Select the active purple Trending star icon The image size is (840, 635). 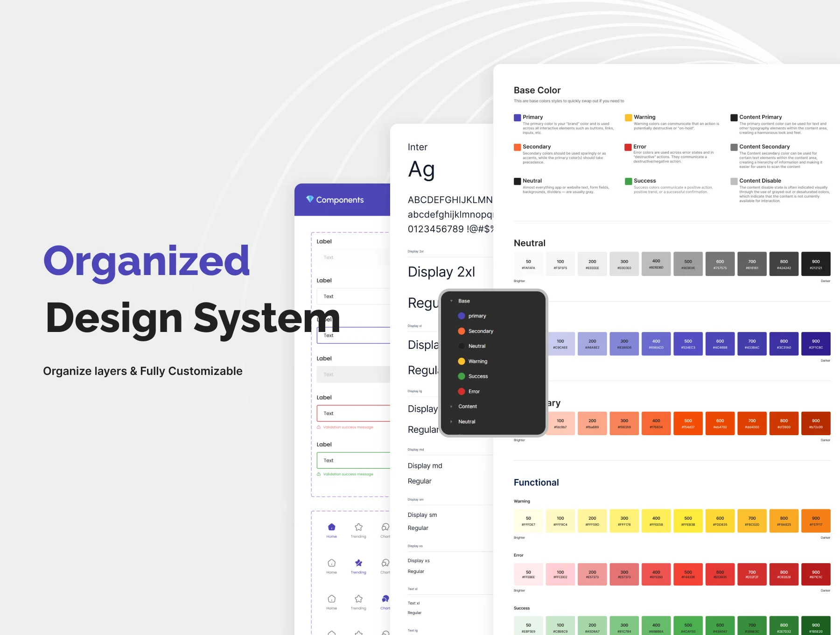point(358,563)
